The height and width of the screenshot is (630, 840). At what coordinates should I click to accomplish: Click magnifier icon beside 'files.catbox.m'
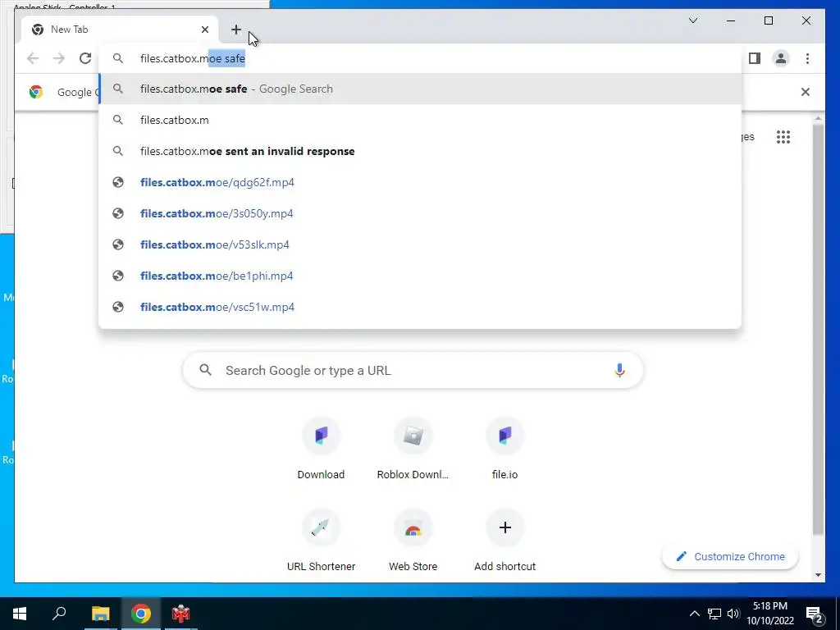click(x=118, y=120)
